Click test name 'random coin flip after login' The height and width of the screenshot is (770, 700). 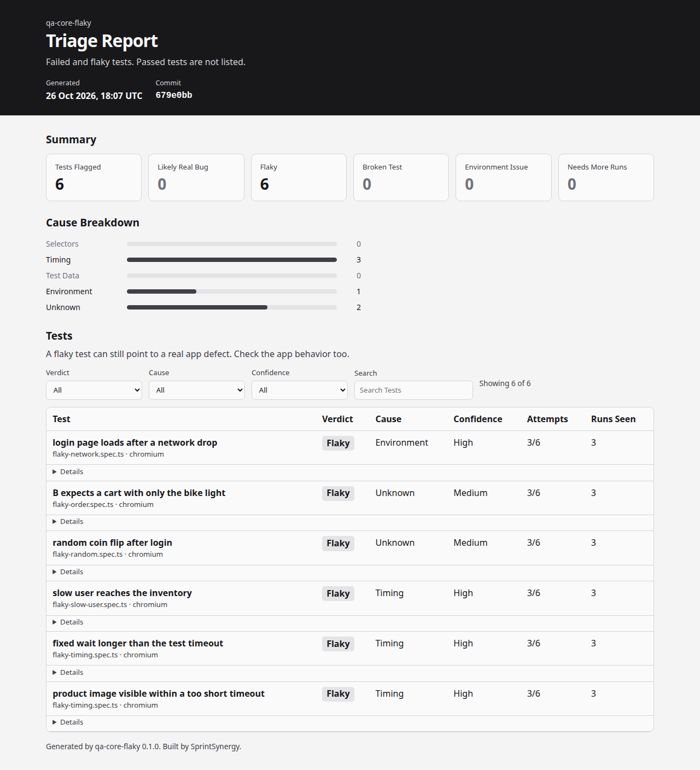(112, 542)
